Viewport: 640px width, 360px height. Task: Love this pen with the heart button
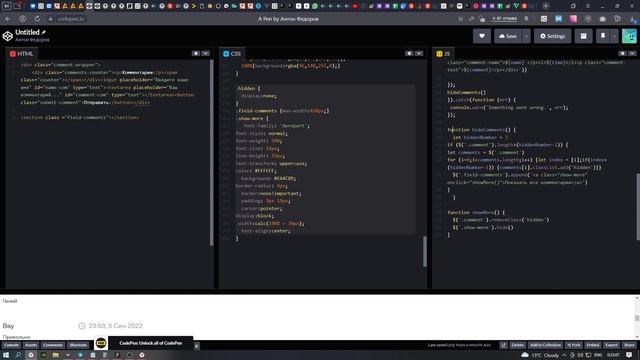[482, 36]
